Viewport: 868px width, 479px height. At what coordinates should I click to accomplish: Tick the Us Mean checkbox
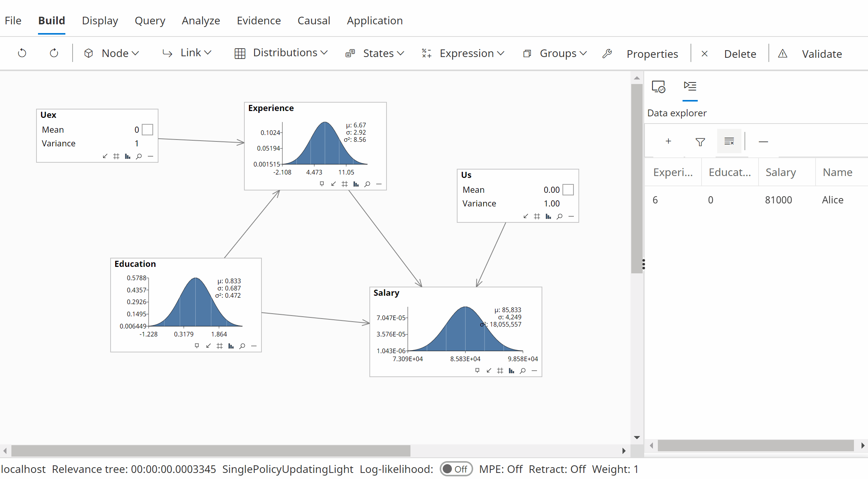568,190
